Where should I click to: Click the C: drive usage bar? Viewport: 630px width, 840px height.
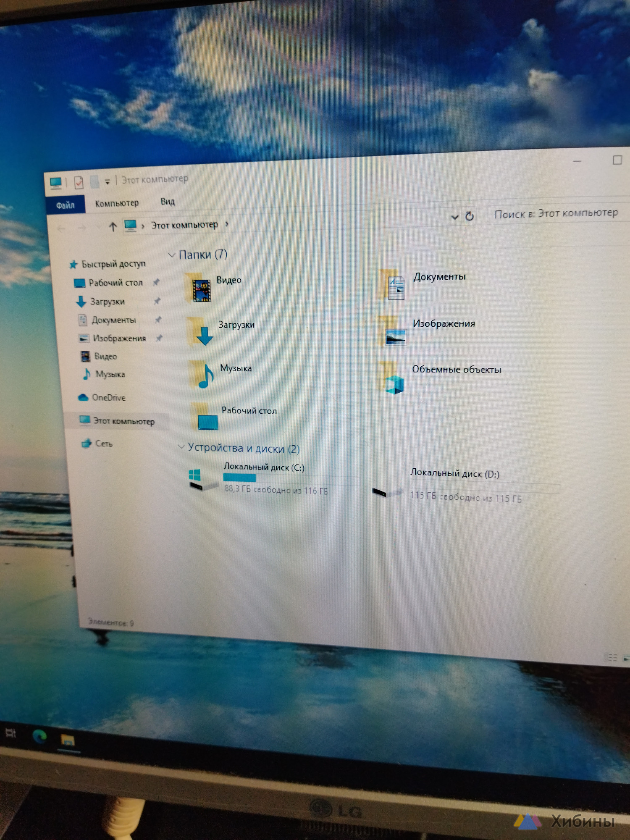pos(291,479)
